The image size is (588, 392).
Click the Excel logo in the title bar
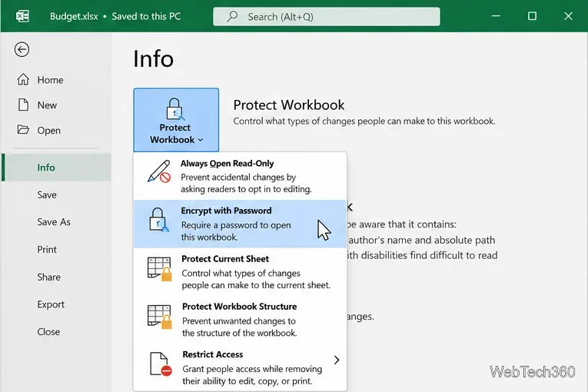(22, 16)
